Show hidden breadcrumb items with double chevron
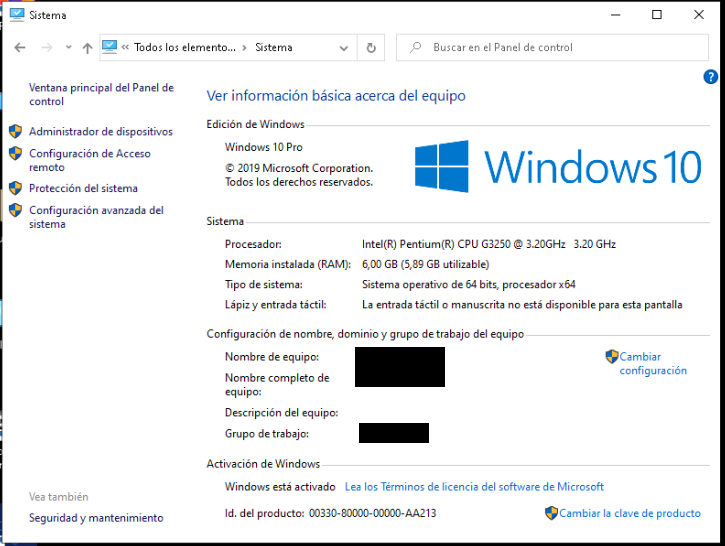 [x=125, y=47]
